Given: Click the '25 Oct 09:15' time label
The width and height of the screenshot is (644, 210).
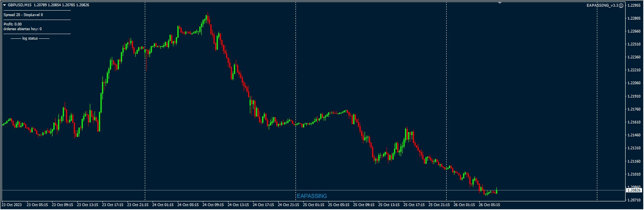Looking at the screenshot, I should pos(364,205).
